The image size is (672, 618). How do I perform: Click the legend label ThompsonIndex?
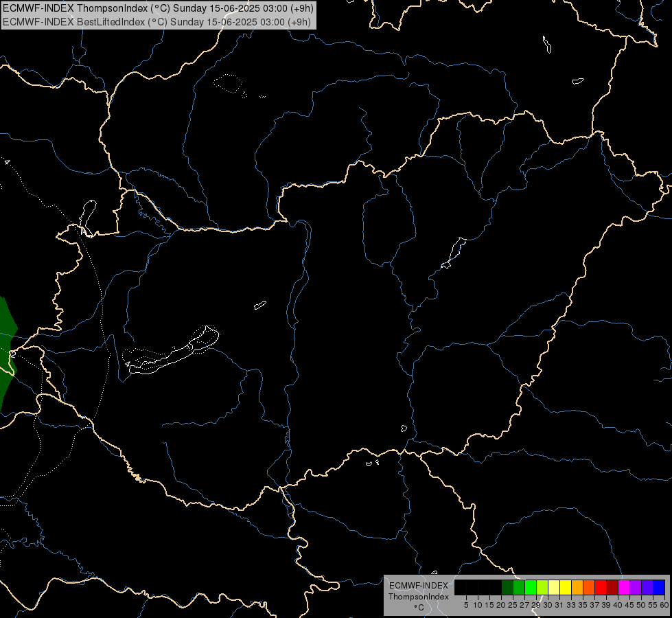[x=419, y=597]
